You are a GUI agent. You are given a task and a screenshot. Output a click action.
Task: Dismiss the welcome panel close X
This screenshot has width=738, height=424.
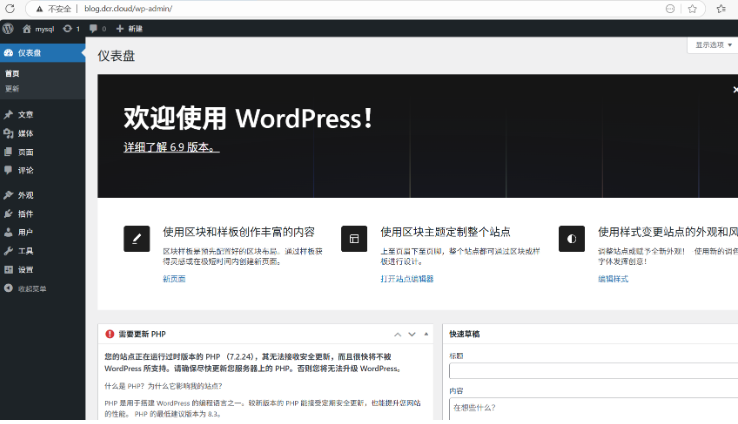[x=735, y=89]
